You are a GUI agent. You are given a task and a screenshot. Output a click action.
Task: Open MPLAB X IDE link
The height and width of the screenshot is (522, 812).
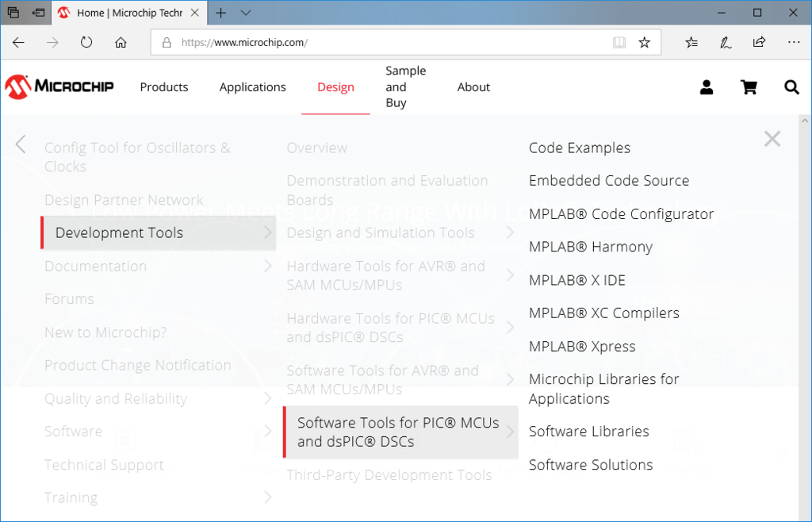pyautogui.click(x=577, y=280)
